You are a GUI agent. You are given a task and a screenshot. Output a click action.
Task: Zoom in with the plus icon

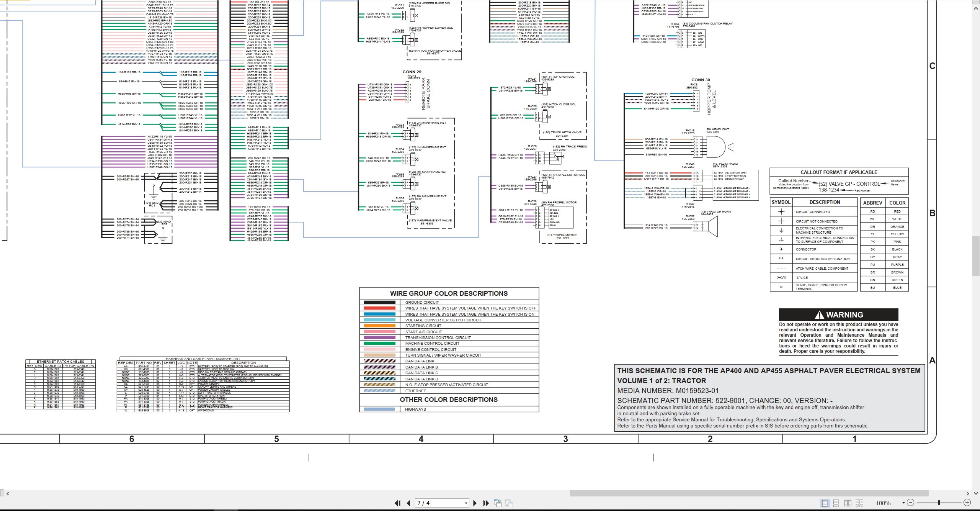click(967, 503)
